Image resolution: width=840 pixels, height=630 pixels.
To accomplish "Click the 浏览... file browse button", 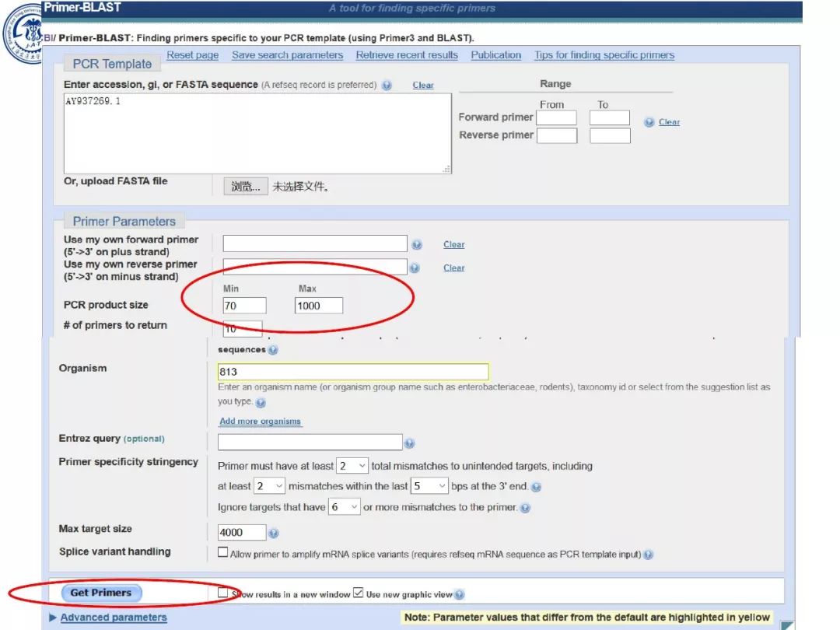I will pos(245,187).
